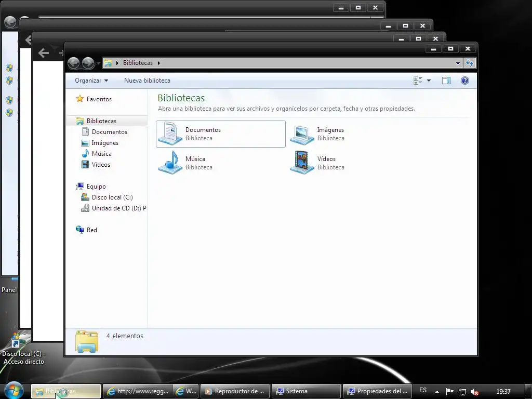
Task: Toggle the preview pane
Action: pyautogui.click(x=446, y=81)
